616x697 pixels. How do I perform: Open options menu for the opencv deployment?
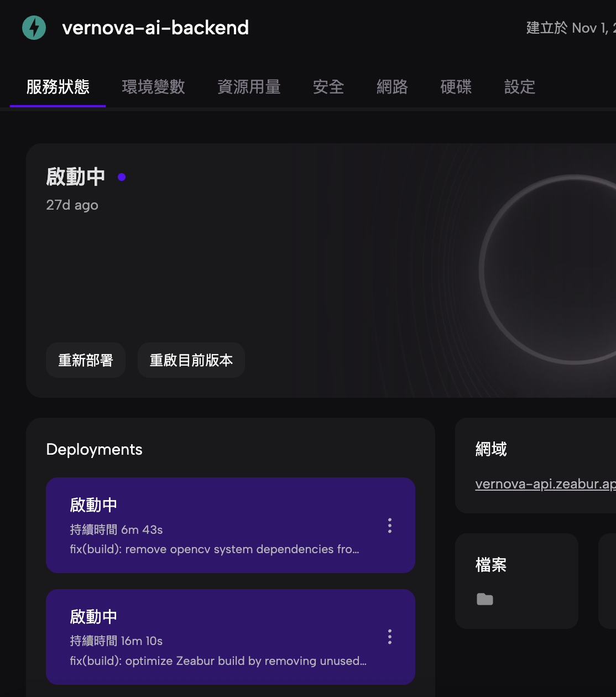[390, 526]
